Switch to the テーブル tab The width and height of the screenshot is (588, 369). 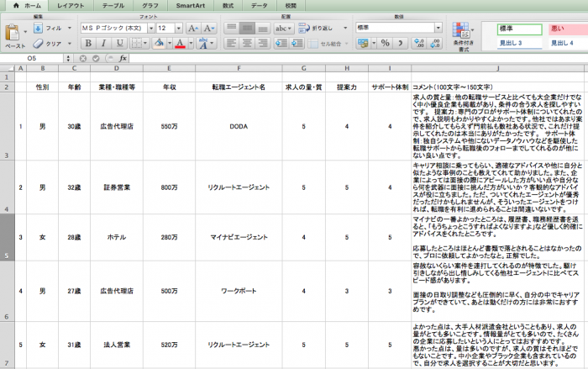[x=113, y=6]
